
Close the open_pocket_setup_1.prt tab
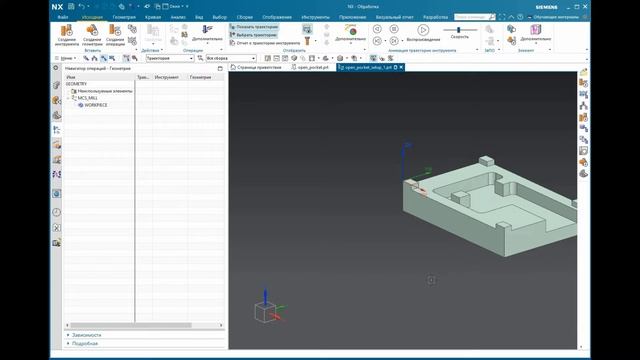(x=401, y=67)
